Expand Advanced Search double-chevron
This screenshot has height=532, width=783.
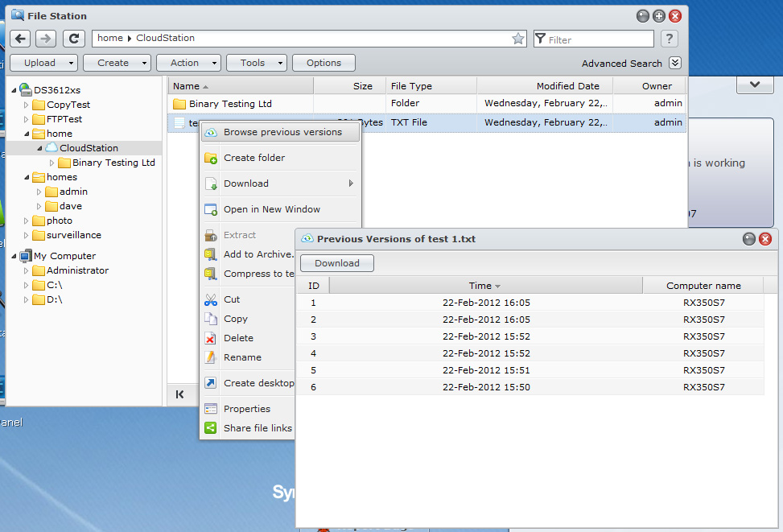pos(675,63)
